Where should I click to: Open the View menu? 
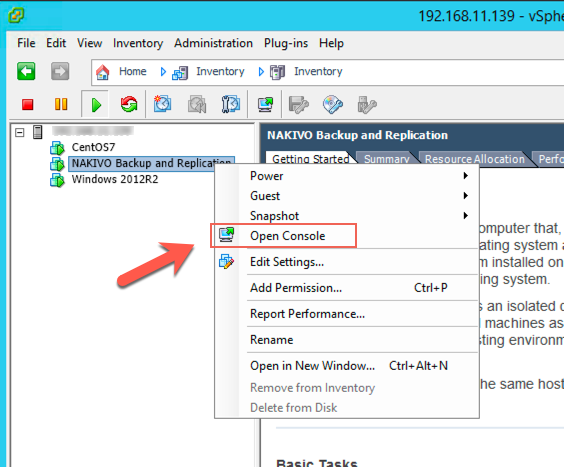(x=90, y=43)
